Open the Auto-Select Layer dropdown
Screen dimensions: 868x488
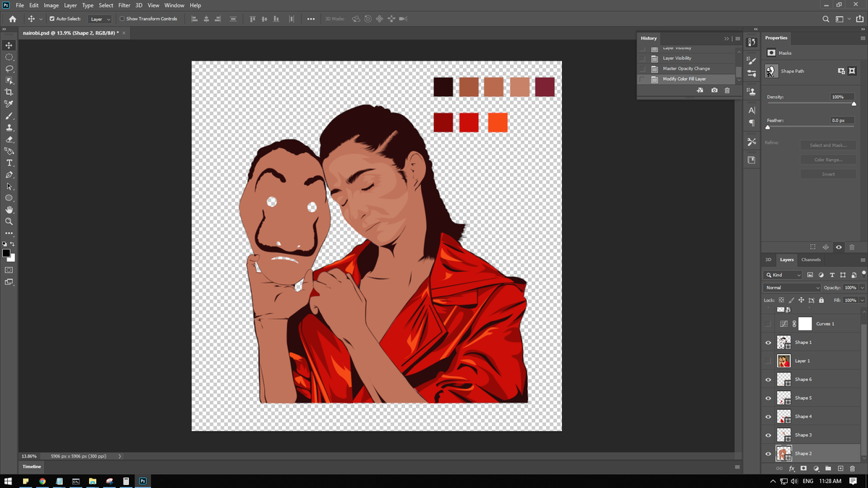click(x=100, y=19)
